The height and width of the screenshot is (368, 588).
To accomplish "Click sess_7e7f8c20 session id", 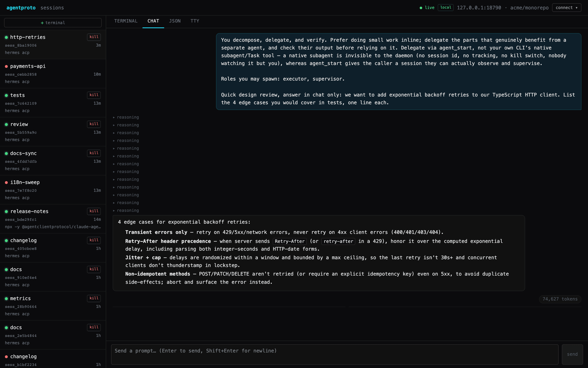I will [21, 191].
